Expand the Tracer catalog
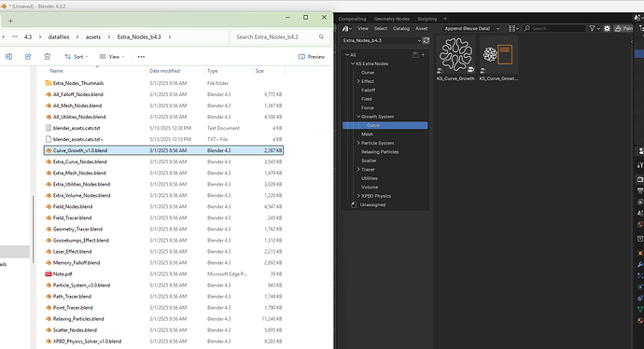The height and width of the screenshot is (349, 644). pyautogui.click(x=358, y=169)
